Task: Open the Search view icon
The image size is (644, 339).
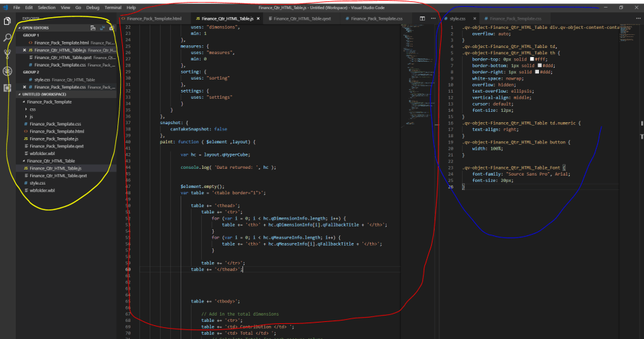Action: (7, 38)
